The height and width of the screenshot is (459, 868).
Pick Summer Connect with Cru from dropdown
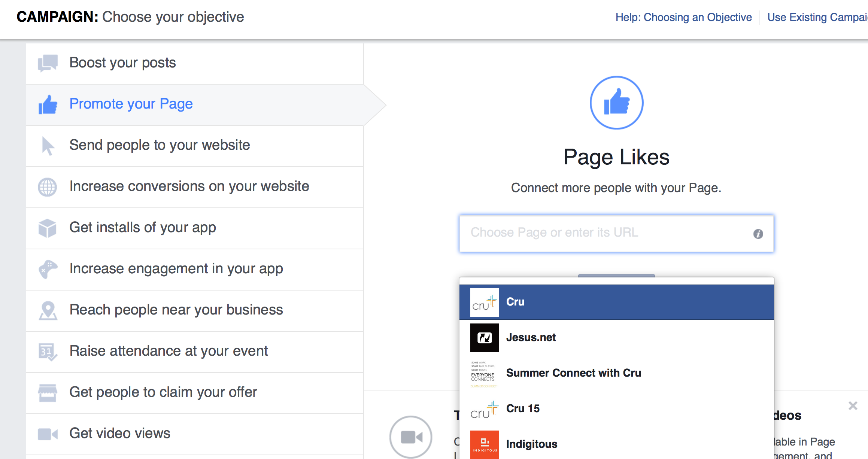(x=616, y=373)
